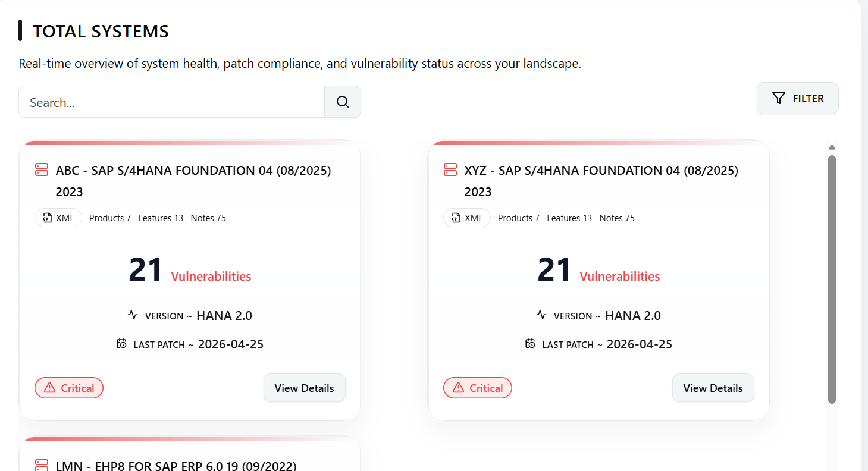The image size is (868, 471).
Task: Click Vulnerabilities label on ABC card
Action: [211, 276]
